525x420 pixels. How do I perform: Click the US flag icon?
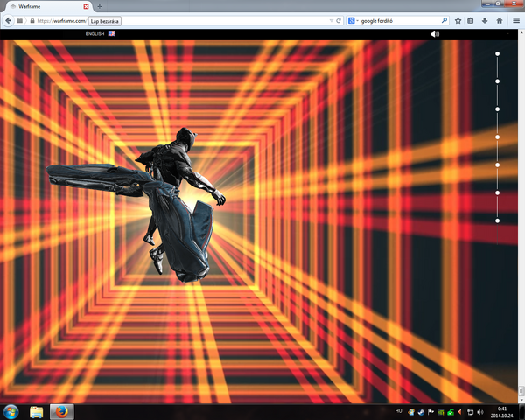111,34
